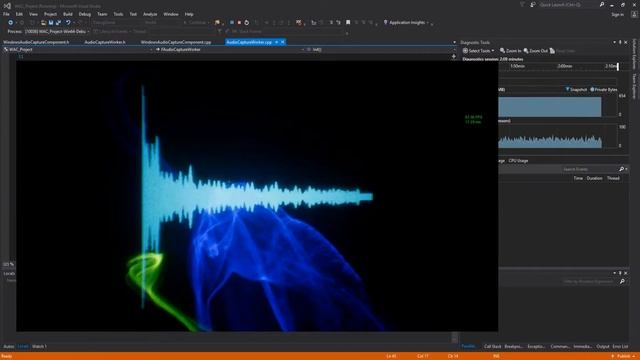
Task: Open the Solution Explorer side tab
Action: [x=634, y=54]
